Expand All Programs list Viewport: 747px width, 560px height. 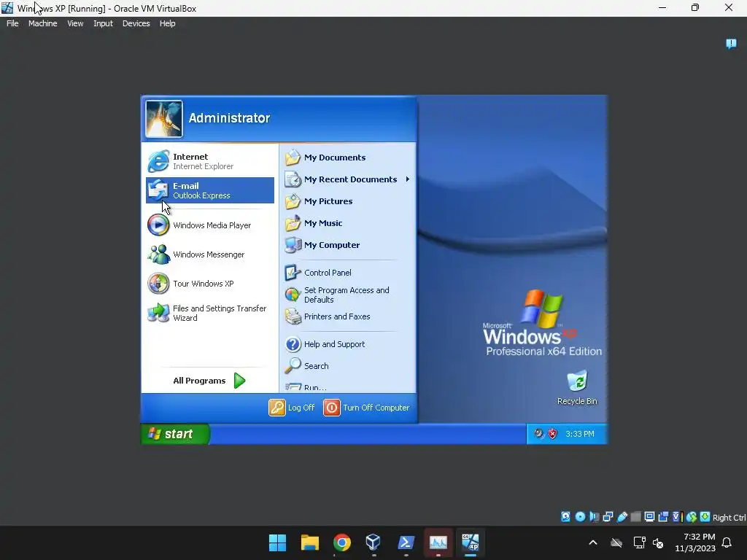(x=209, y=381)
